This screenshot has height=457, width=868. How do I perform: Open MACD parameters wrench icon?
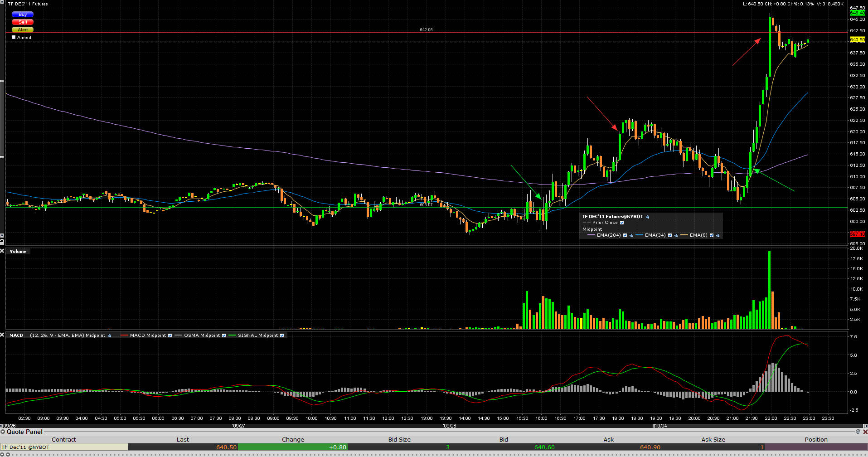point(109,335)
